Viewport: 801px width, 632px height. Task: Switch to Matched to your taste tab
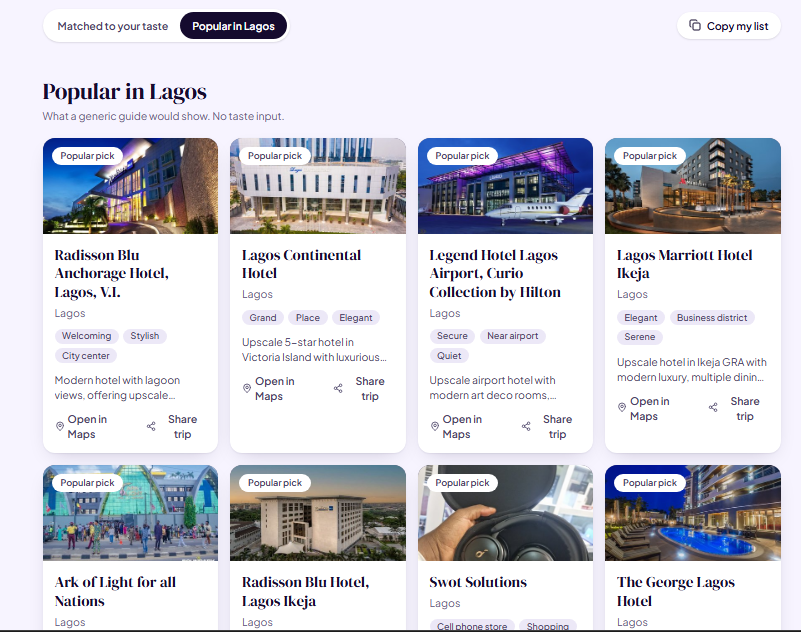click(112, 26)
